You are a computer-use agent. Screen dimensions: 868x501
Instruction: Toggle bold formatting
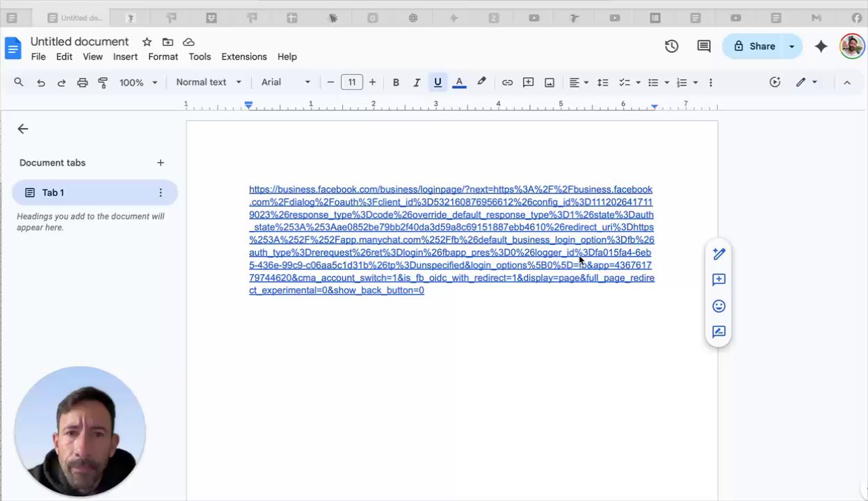[396, 82]
